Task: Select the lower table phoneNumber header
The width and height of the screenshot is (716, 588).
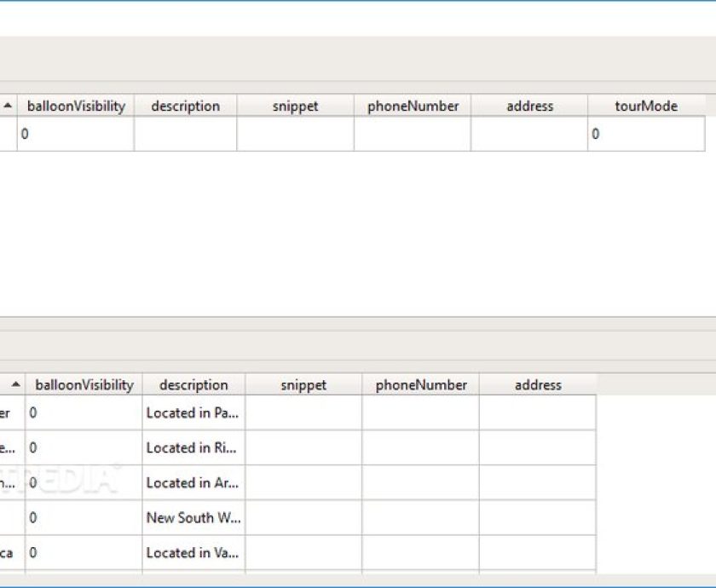Action: [420, 385]
